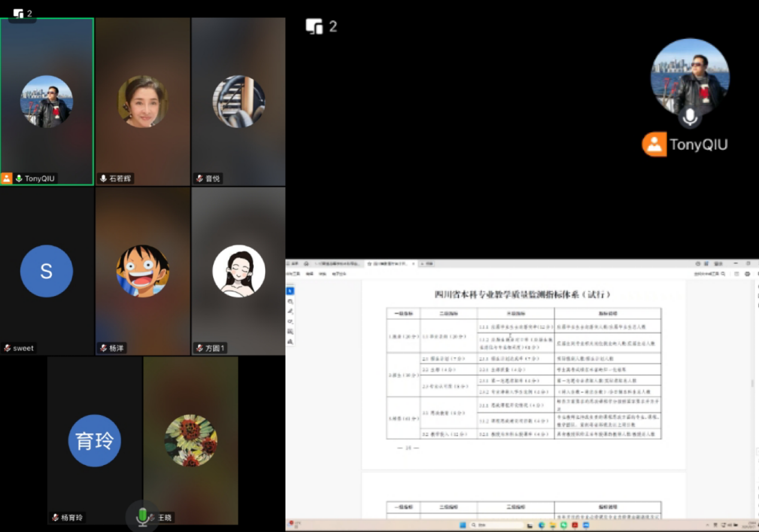Open the green WeChat icon in taskbar
The height and width of the screenshot is (532, 759).
(563, 525)
